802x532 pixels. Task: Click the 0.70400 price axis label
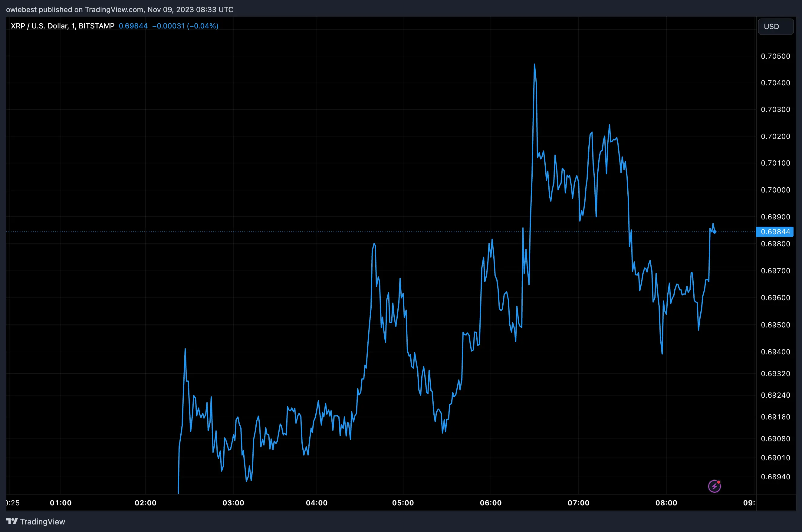point(776,83)
